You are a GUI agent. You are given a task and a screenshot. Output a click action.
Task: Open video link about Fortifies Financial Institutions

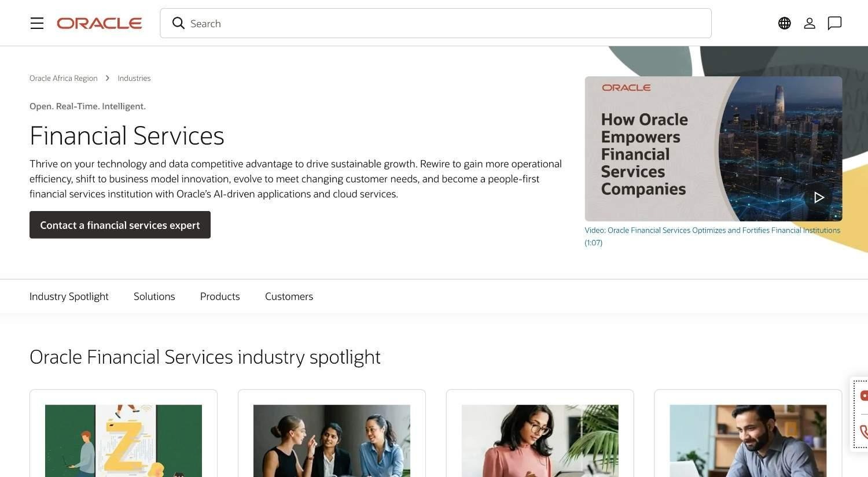coord(712,236)
